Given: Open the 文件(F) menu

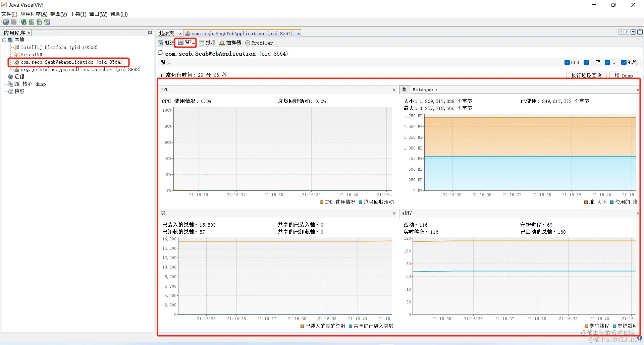Looking at the screenshot, I should [x=9, y=14].
